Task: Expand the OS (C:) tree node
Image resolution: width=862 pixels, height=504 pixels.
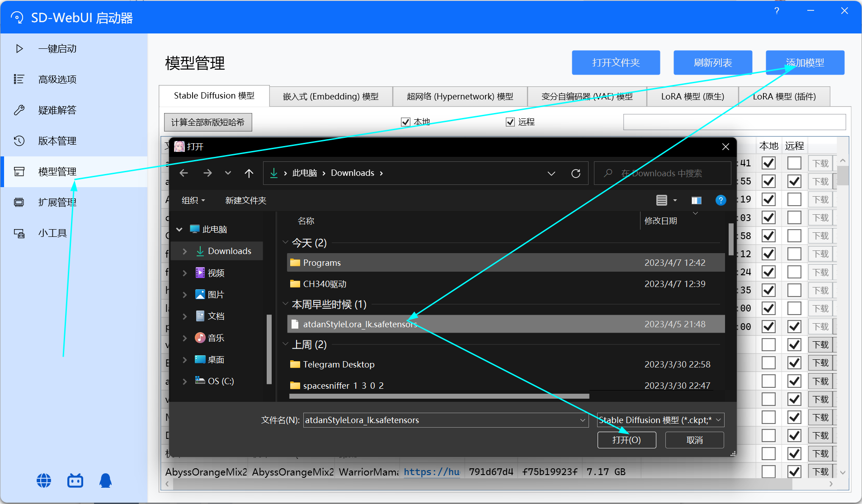Action: coord(184,381)
